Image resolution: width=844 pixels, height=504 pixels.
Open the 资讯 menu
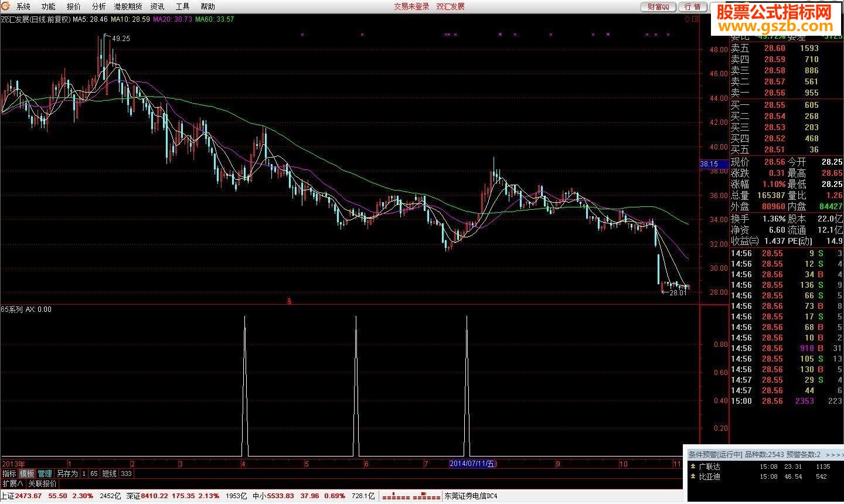[x=157, y=7]
